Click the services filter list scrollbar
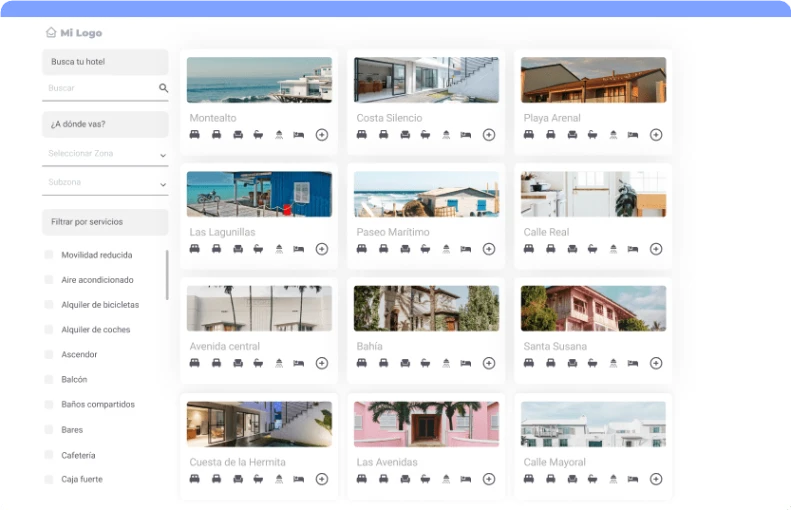The width and height of the screenshot is (791, 510). [167, 275]
